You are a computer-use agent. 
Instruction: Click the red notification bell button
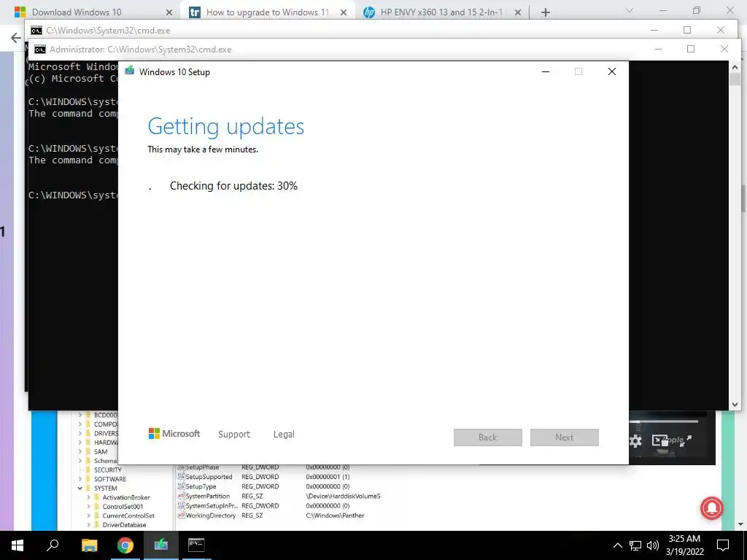pos(712,508)
